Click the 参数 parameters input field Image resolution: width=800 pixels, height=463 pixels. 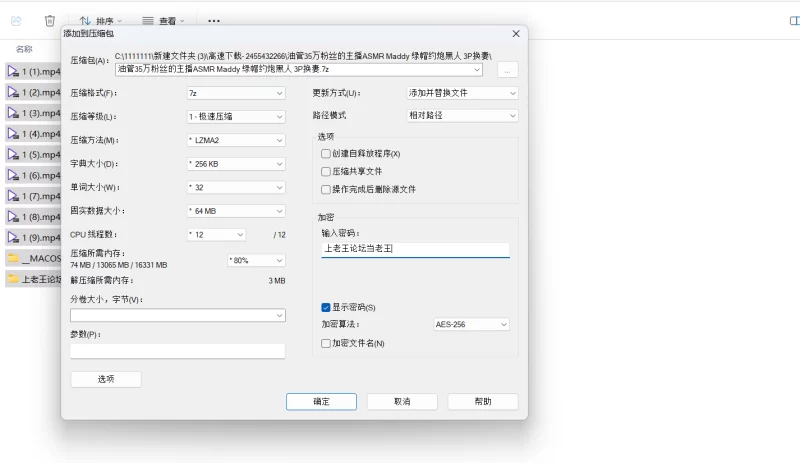178,351
